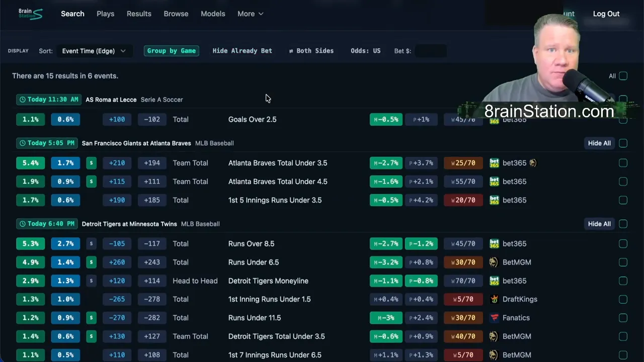Change the Odds: US format selector
The width and height of the screenshot is (644, 362).
click(x=365, y=51)
